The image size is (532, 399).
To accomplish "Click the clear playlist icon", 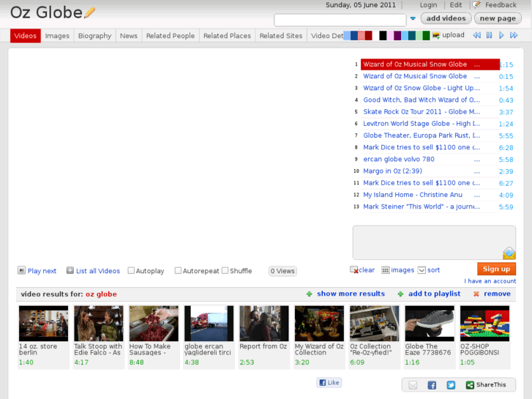I will pos(354,270).
